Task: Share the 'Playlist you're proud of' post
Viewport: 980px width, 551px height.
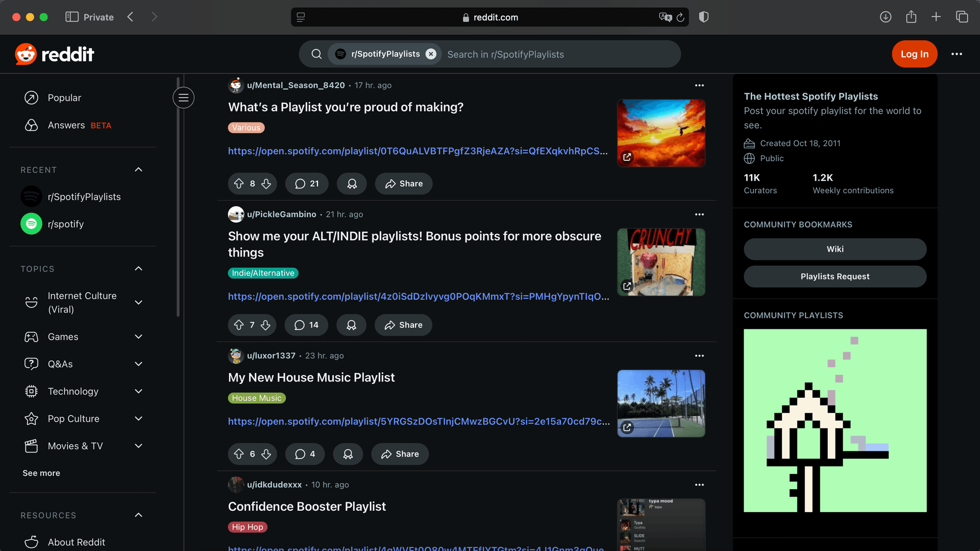Action: click(404, 184)
